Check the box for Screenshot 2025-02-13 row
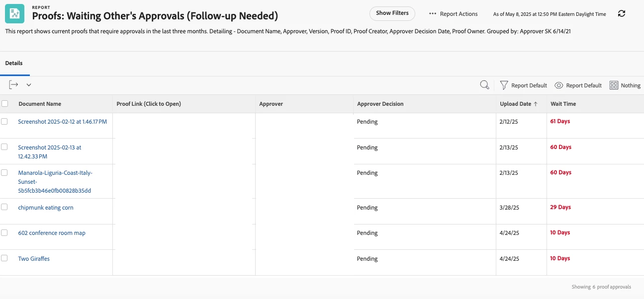Screen dimensions: 644x299 click(4, 147)
